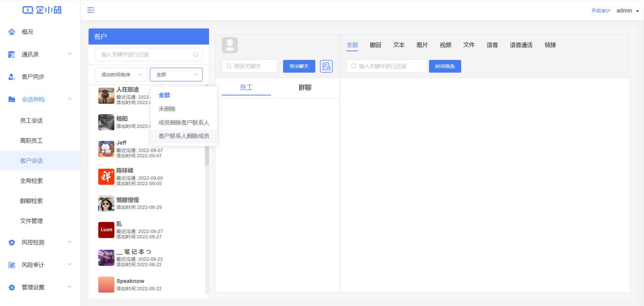
Task: Choose 成员删除客户联系人 option
Action: 184,123
